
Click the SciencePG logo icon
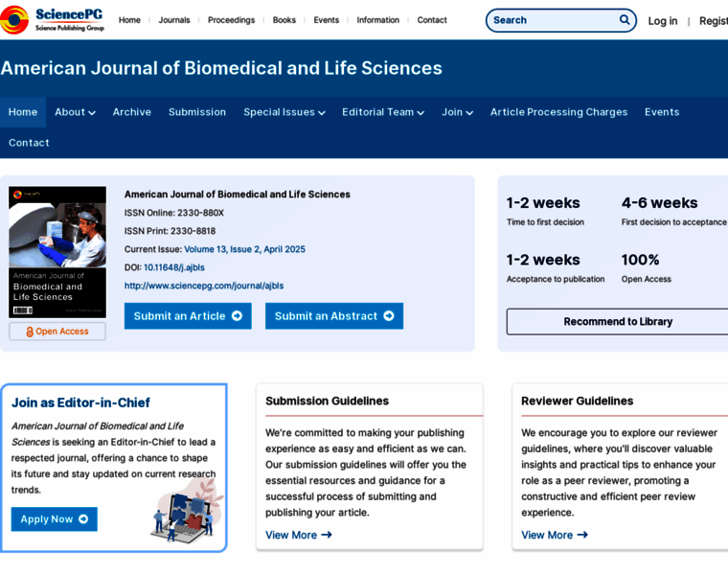(14, 19)
